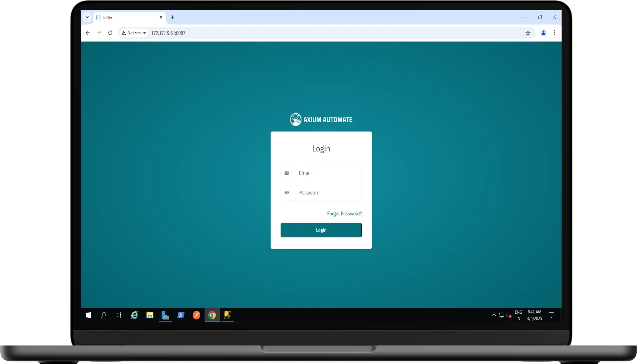
Task: Switch ENG IN input language
Action: pos(518,315)
